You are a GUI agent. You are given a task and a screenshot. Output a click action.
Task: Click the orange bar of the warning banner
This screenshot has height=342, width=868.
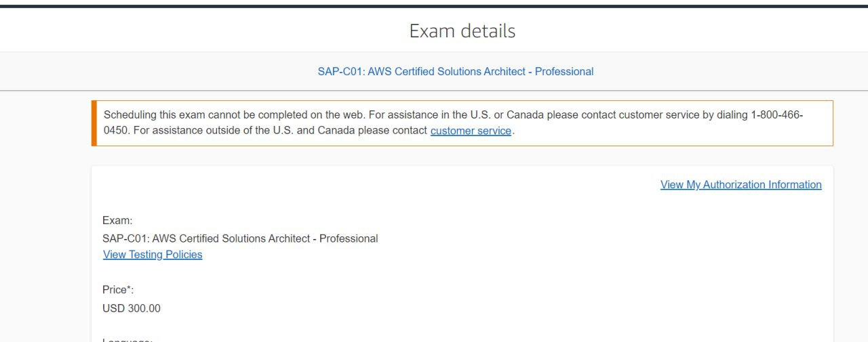[x=94, y=123]
